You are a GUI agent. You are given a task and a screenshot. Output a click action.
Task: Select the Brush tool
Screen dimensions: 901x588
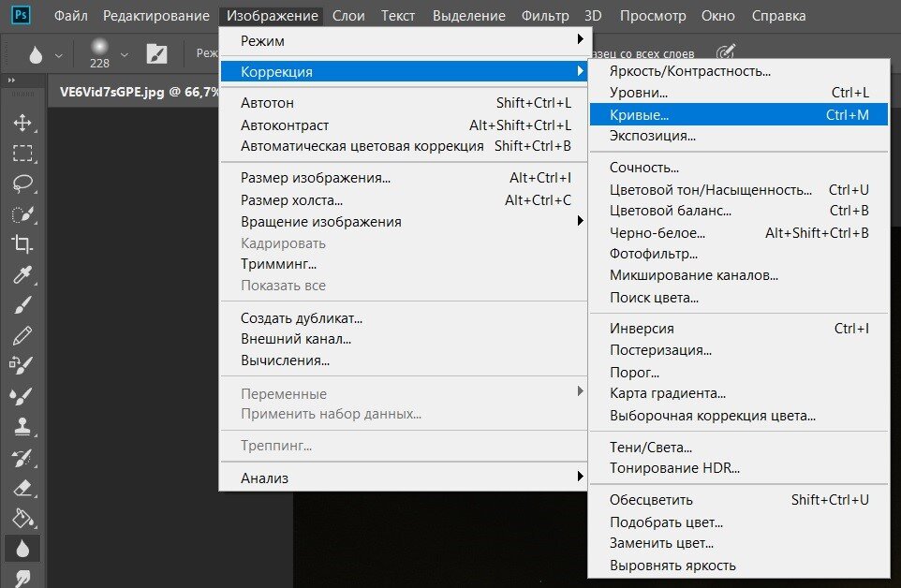[x=22, y=304]
